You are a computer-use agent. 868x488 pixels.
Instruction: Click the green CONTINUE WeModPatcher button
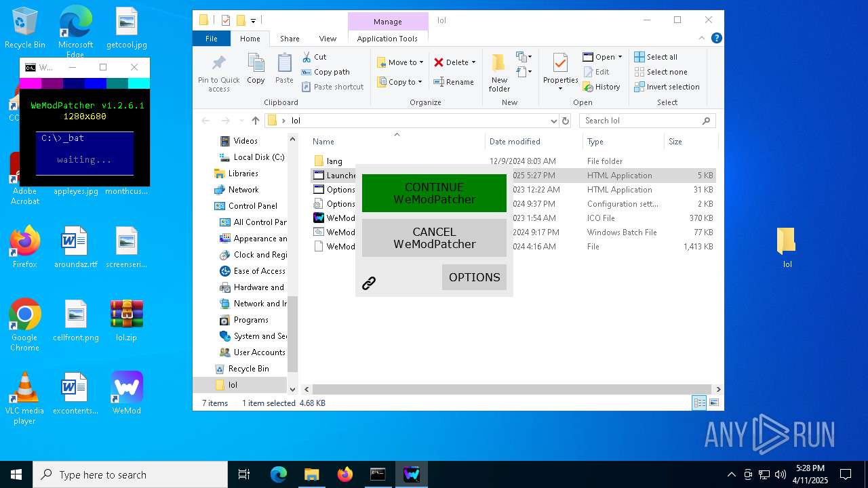tap(434, 193)
